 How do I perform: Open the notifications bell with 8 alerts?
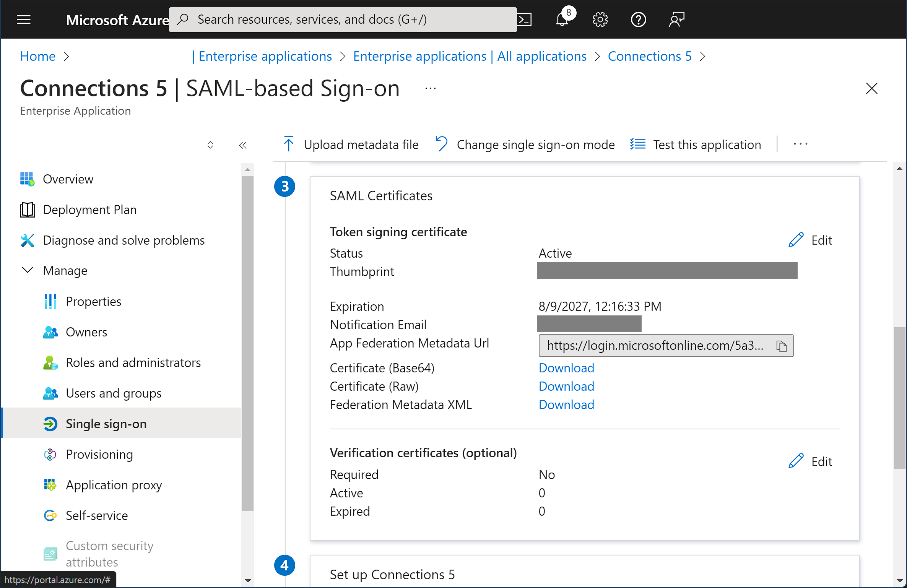click(x=561, y=20)
